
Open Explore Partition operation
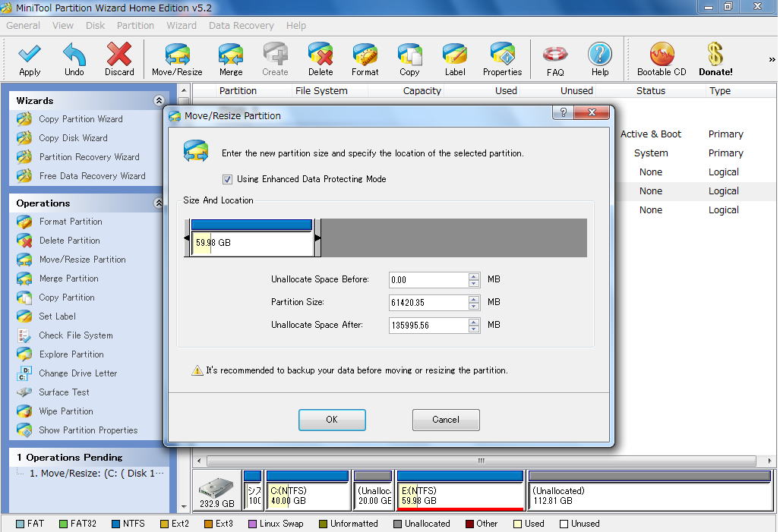(x=71, y=354)
